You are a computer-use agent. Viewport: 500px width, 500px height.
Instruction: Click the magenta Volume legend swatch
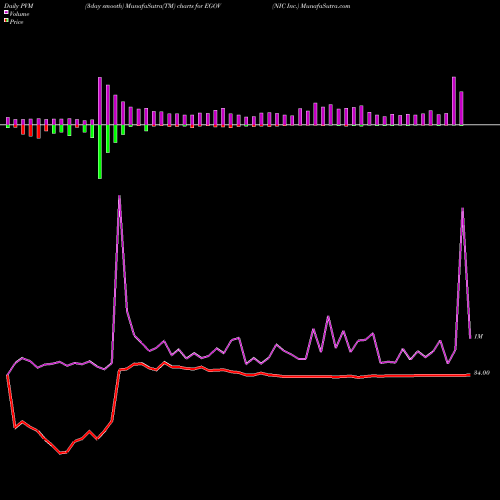pos(6,13)
